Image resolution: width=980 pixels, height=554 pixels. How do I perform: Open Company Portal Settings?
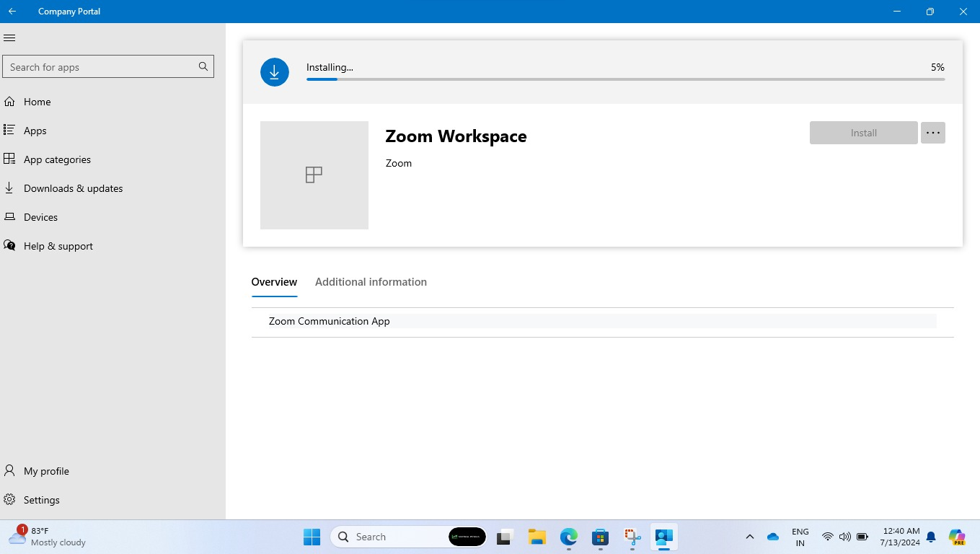112,500
